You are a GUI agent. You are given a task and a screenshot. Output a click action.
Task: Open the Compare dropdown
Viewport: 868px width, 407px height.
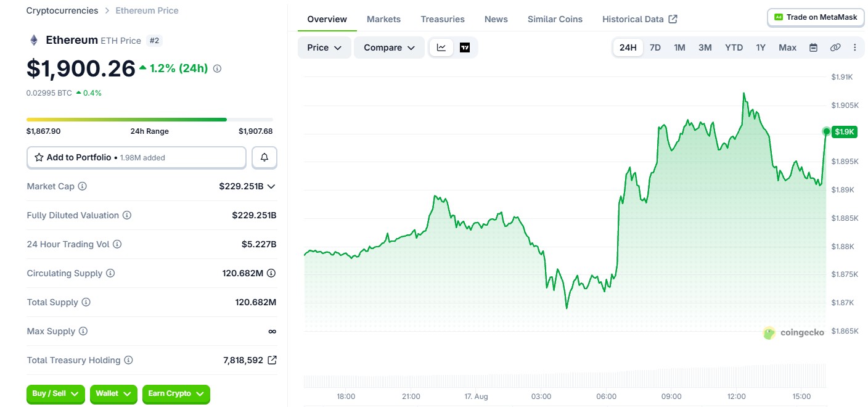point(389,47)
